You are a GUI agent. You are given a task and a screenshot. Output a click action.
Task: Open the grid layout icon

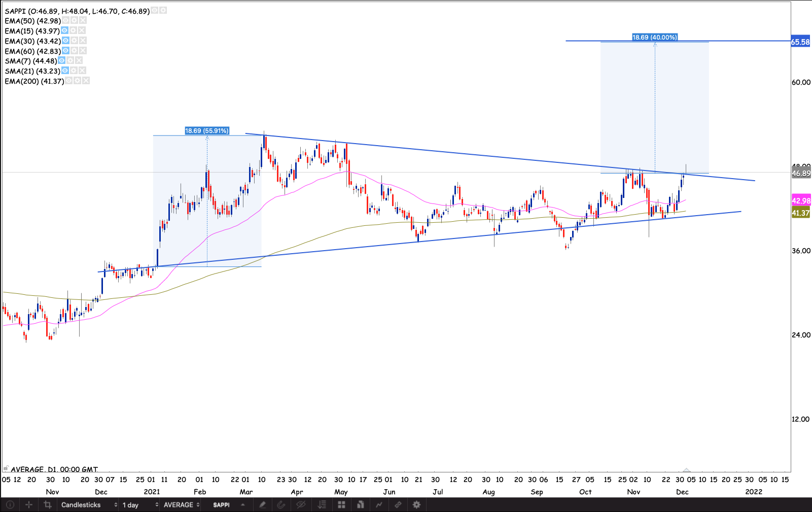click(x=341, y=505)
